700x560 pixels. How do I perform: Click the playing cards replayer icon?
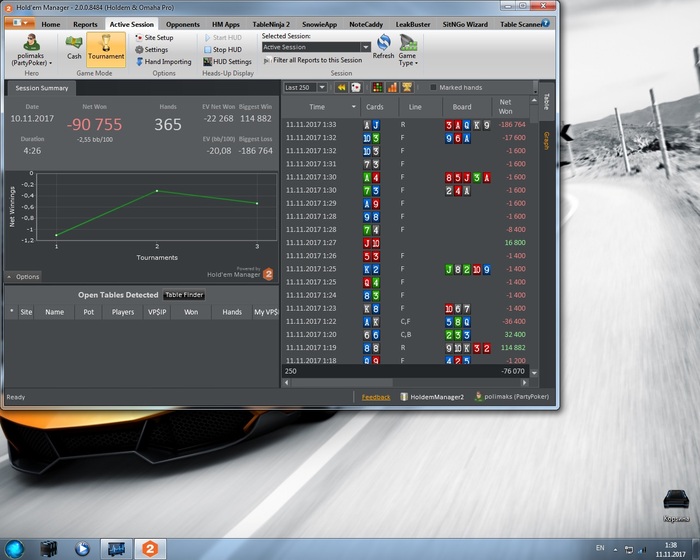(x=356, y=88)
